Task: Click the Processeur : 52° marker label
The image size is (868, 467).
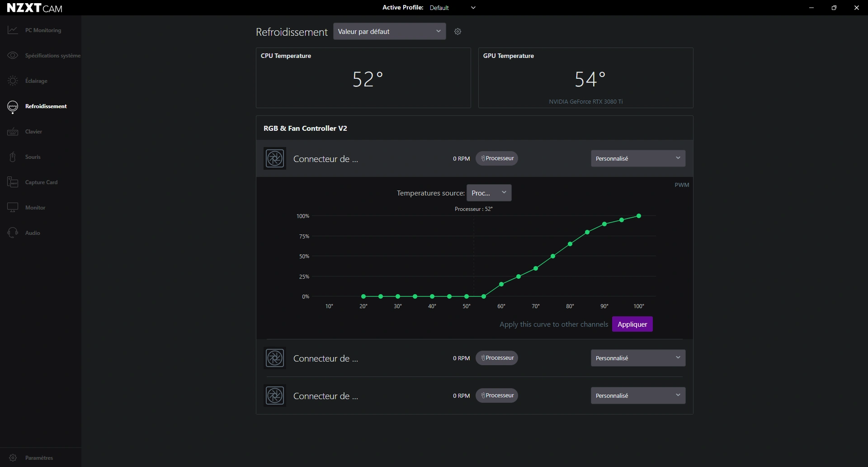Action: tap(473, 209)
